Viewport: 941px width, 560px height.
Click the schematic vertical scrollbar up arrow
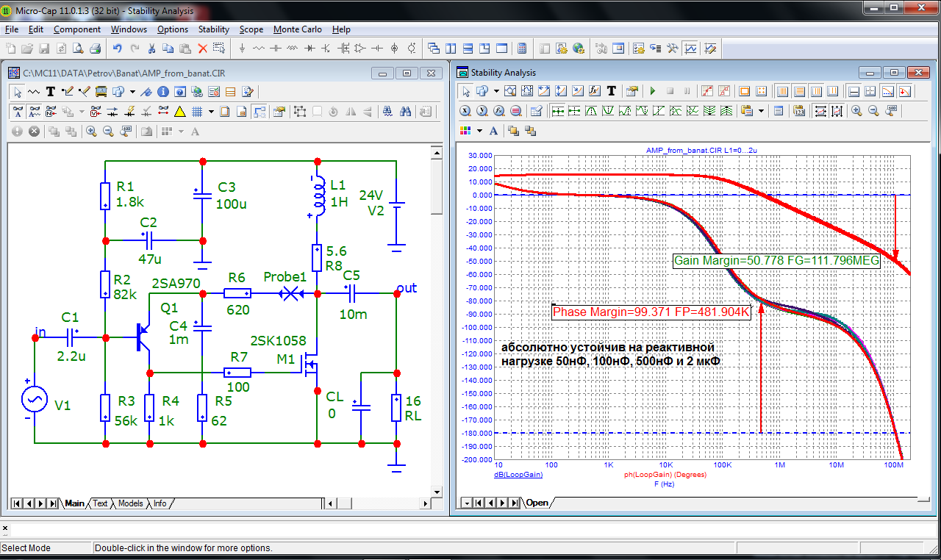coord(436,152)
